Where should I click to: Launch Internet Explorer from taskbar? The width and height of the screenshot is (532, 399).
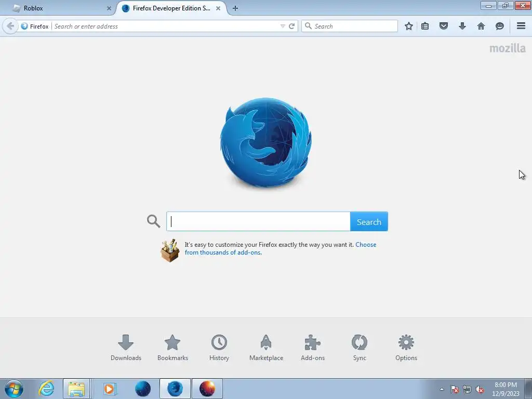46,389
